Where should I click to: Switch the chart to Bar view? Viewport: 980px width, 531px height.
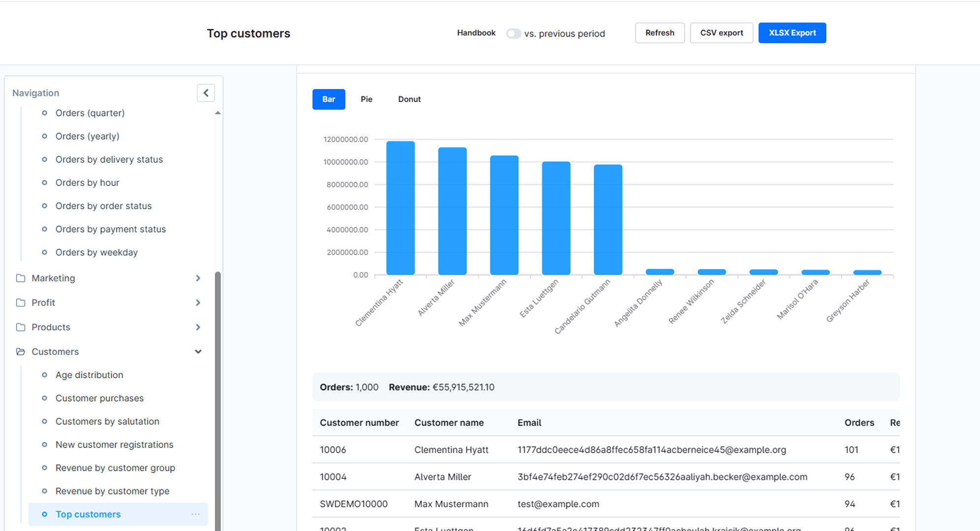coord(329,99)
